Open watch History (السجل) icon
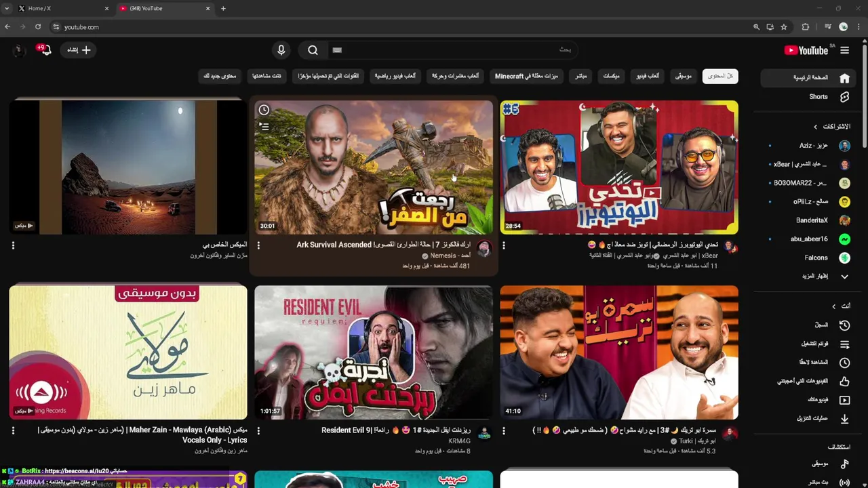The width and height of the screenshot is (868, 488). (x=844, y=325)
